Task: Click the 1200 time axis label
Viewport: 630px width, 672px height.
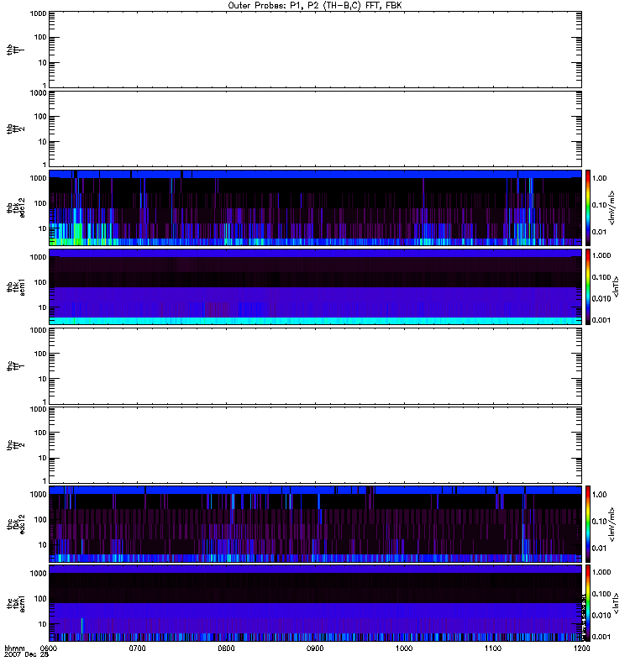Action: pos(581,648)
